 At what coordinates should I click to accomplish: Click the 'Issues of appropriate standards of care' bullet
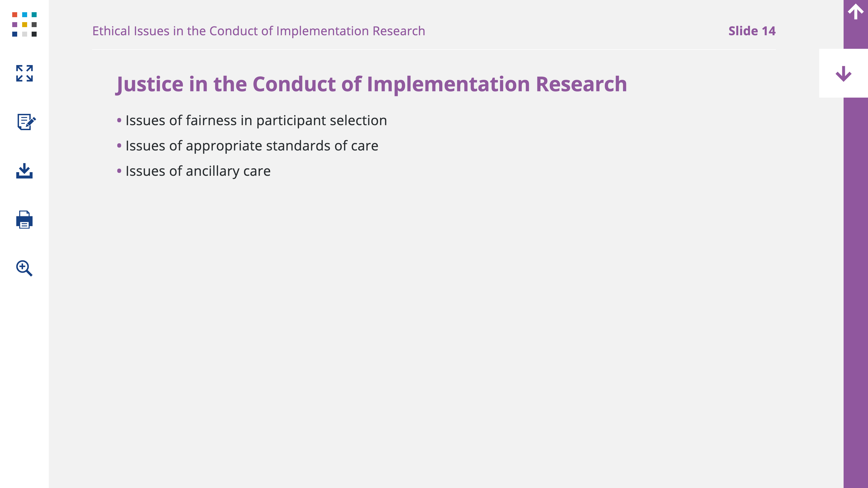click(252, 146)
